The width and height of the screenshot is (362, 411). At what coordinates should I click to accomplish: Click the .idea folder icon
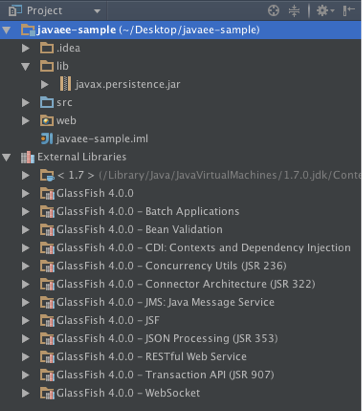coord(47,48)
